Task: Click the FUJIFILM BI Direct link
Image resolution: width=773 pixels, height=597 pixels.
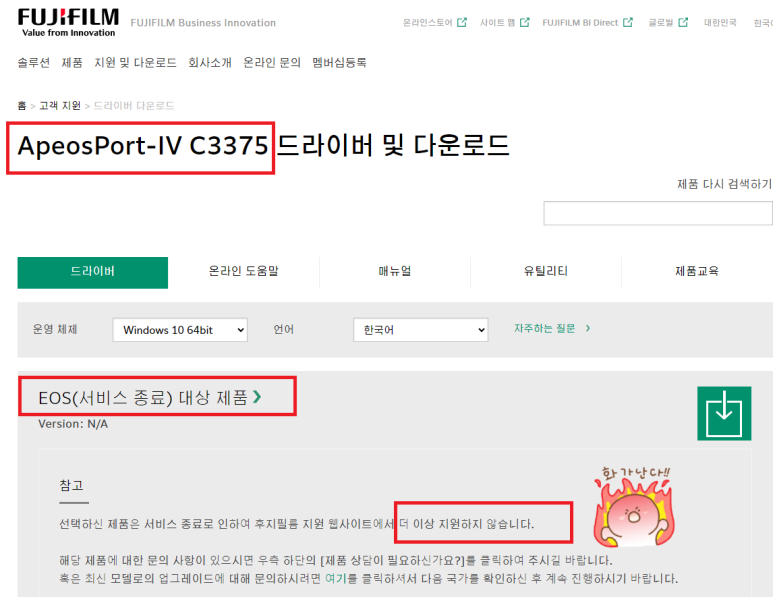Action: pos(580,23)
